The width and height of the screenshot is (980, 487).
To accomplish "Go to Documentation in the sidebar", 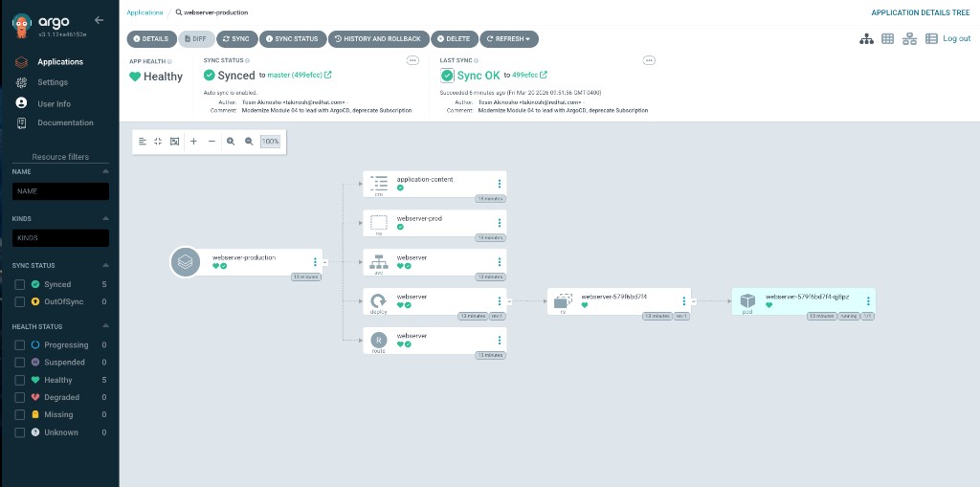I will tap(65, 122).
